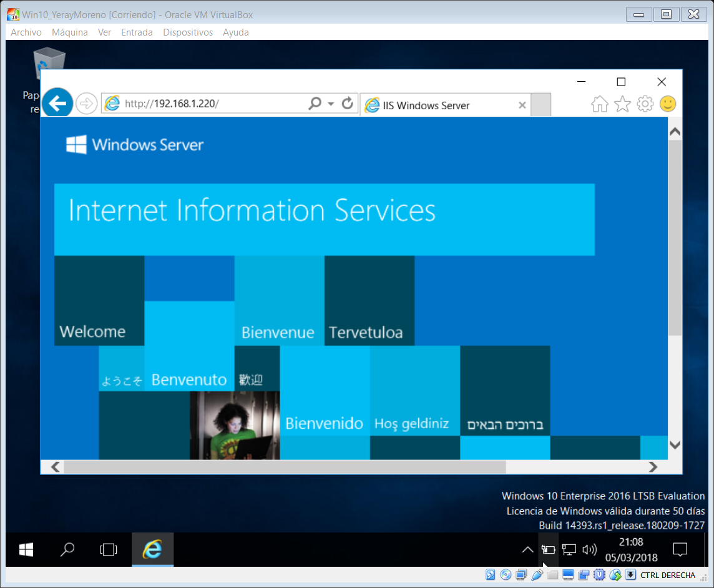
Task: Click VirtualBox mouse integration indicator
Action: coord(615,575)
